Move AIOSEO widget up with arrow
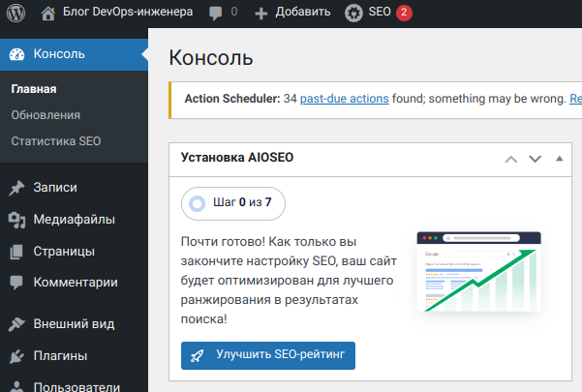The height and width of the screenshot is (392, 582). pos(511,160)
